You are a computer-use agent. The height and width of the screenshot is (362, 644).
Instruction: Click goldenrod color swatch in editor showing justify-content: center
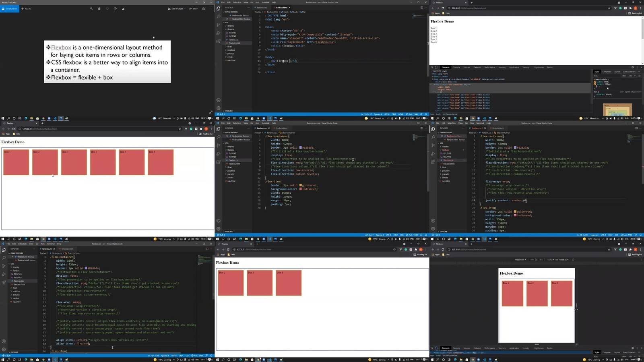515,212
